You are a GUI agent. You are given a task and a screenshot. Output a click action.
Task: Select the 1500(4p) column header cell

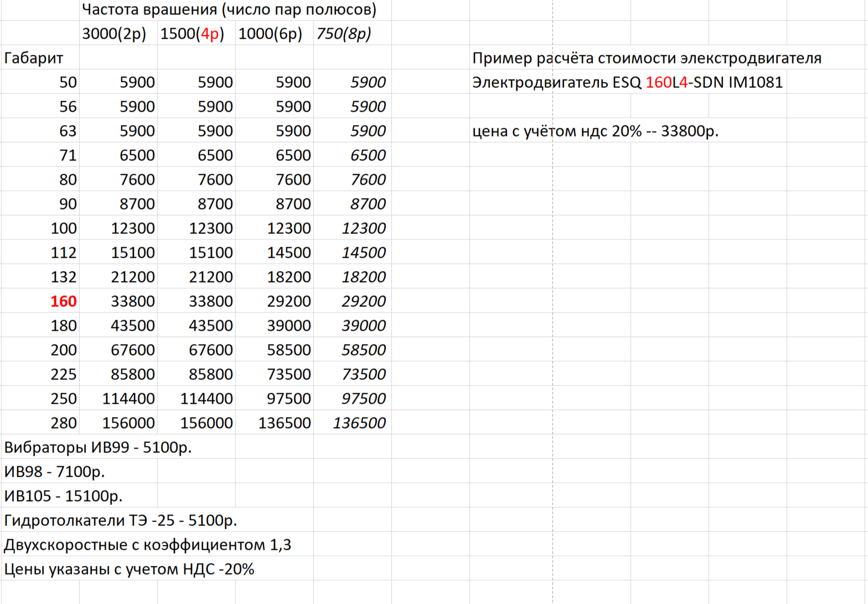(x=193, y=34)
